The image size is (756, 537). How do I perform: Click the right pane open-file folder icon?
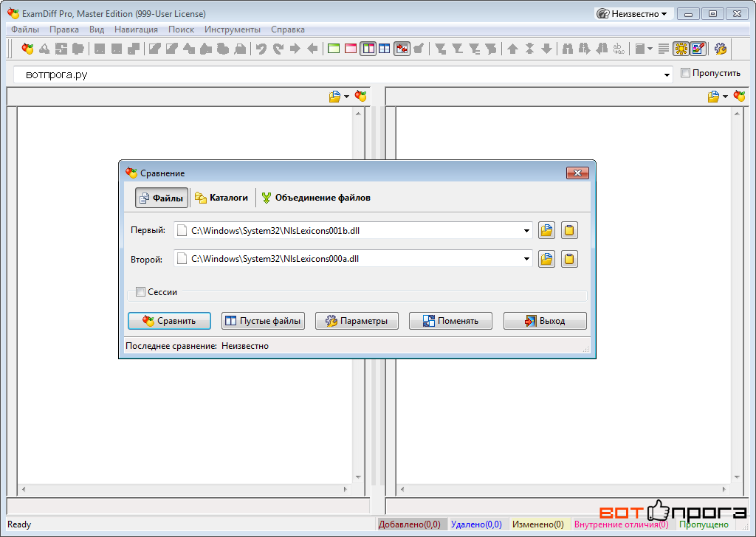click(713, 97)
